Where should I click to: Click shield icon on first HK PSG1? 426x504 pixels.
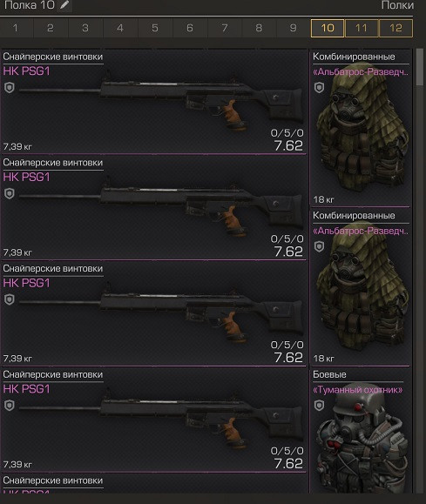[x=10, y=87]
